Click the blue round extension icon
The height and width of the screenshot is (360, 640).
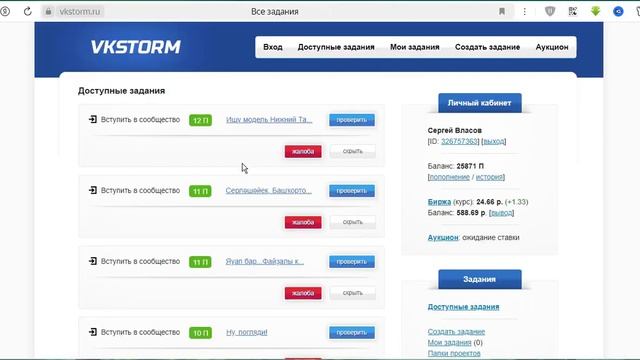pos(618,11)
